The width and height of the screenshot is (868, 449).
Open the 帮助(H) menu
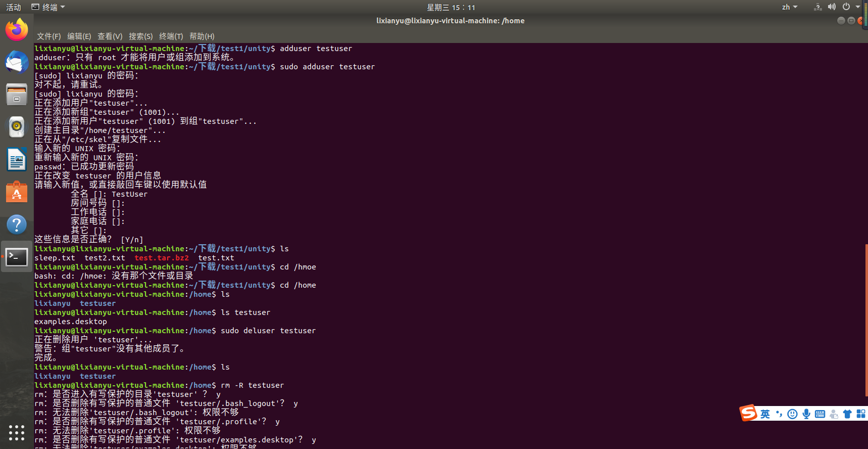pyautogui.click(x=202, y=36)
